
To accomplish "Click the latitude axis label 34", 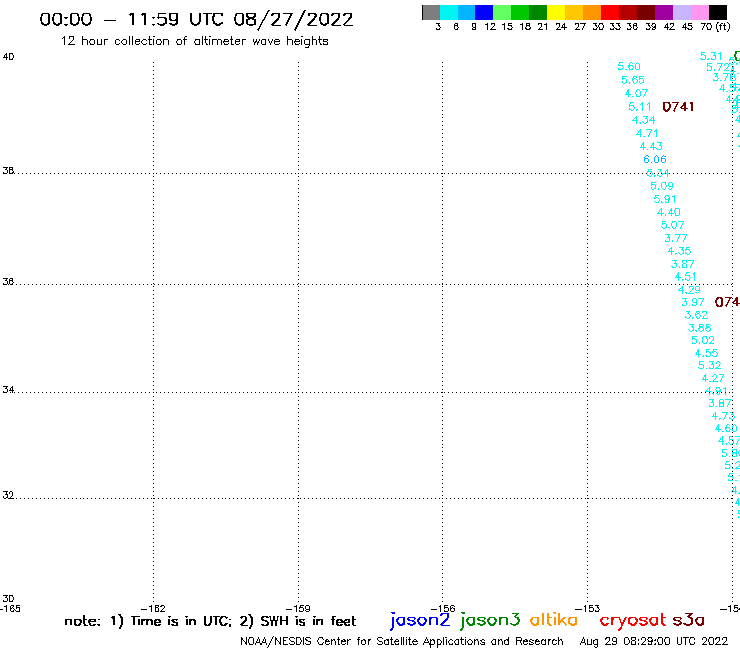I will tap(8, 390).
